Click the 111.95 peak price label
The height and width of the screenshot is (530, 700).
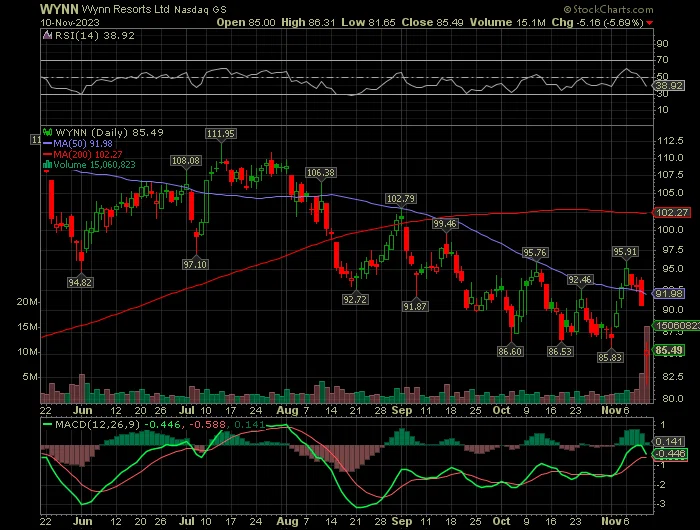click(221, 134)
